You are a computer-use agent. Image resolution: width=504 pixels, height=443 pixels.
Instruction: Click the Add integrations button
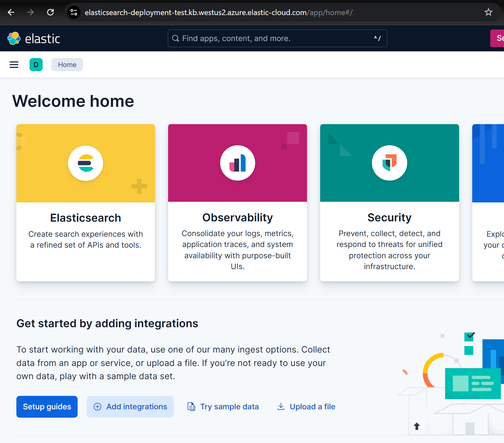pos(130,407)
